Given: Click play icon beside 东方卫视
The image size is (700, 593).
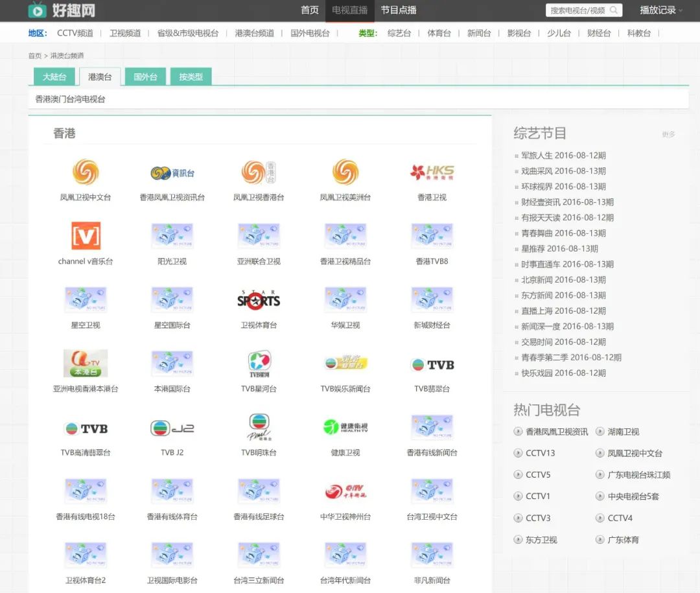Looking at the screenshot, I should coord(518,539).
